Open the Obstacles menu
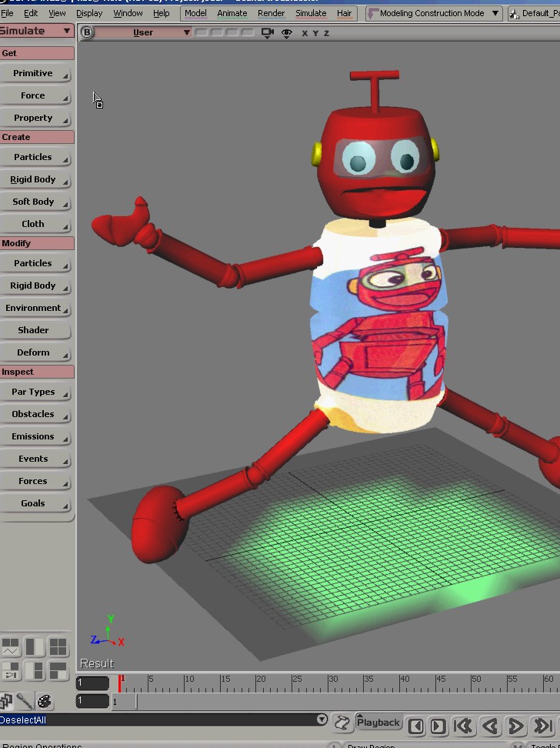Image resolution: width=560 pixels, height=748 pixels. [x=35, y=415]
